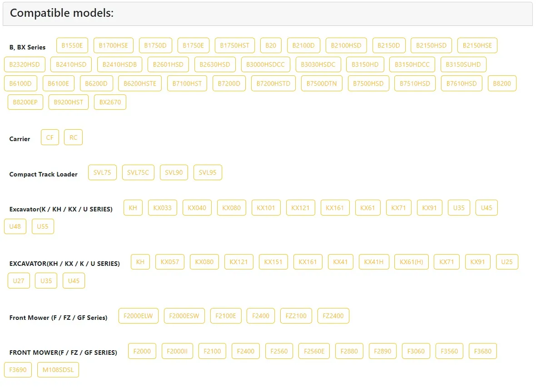The width and height of the screenshot is (536, 392).
Task: Select the B2100HSD model tag
Action: coord(346,45)
